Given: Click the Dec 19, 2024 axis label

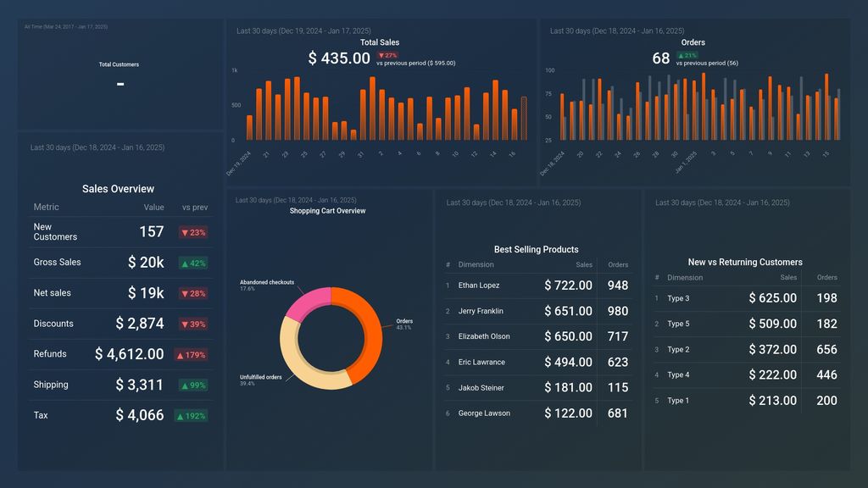Looking at the screenshot, I should pos(238,164).
